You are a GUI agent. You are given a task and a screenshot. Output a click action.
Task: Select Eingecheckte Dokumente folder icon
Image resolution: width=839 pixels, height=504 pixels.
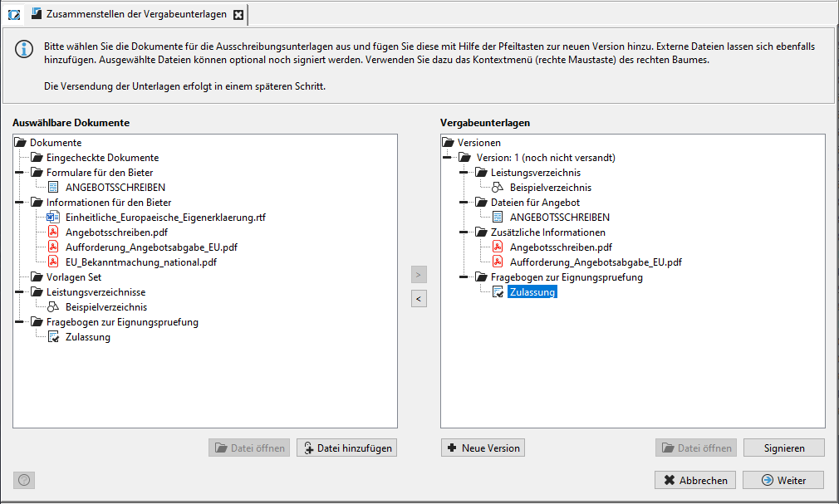pos(37,157)
